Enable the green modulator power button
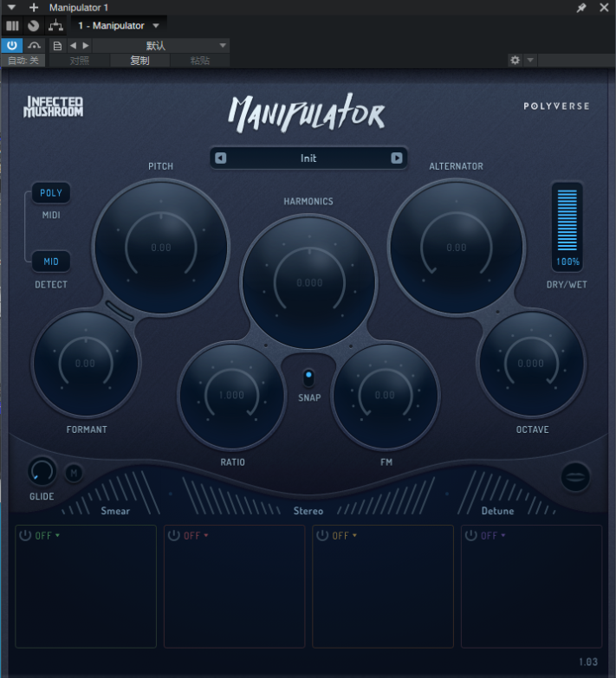Viewport: 616px width, 678px height. click(x=25, y=535)
